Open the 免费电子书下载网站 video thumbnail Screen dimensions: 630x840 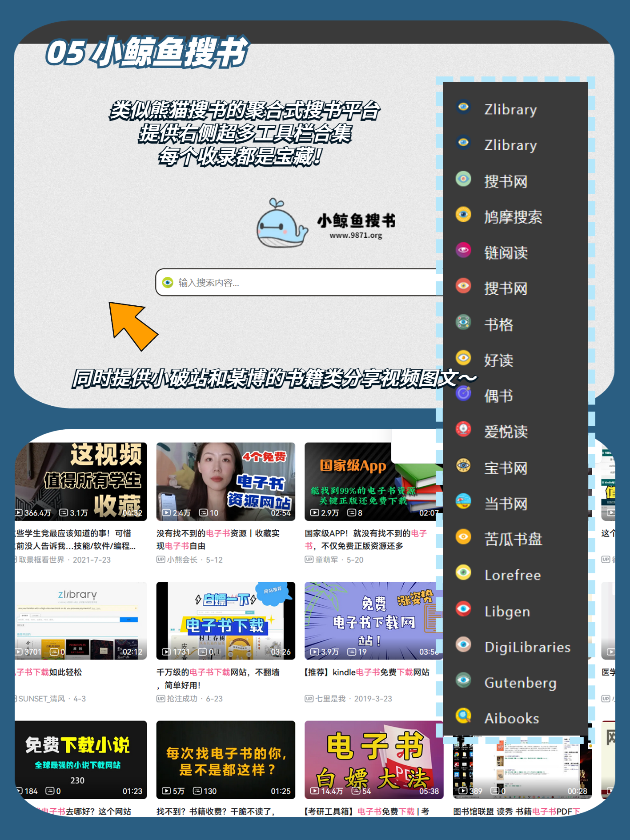[374, 621]
